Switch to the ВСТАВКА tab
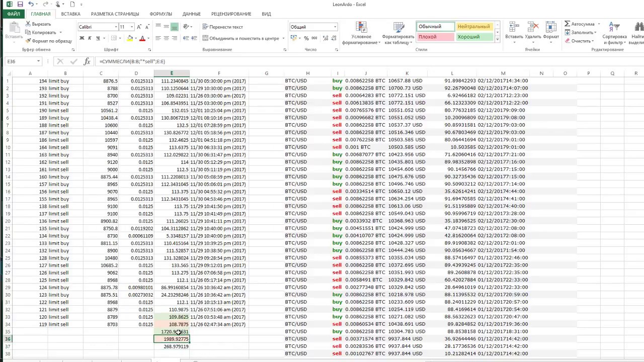Viewport: 644px width, 362px height. click(x=71, y=14)
